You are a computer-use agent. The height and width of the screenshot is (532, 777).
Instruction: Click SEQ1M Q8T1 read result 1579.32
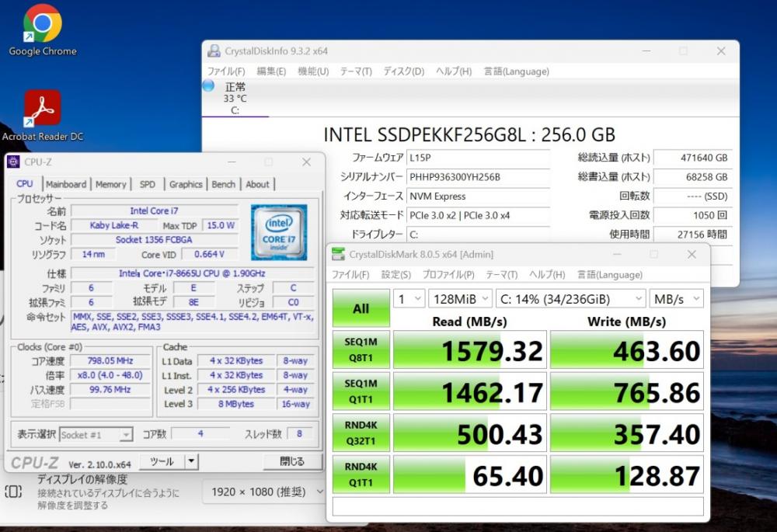470,349
